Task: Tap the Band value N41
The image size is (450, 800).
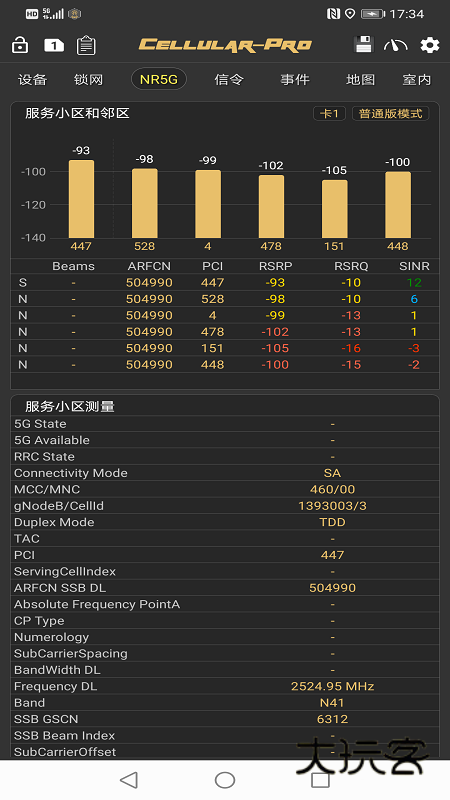Action: pyautogui.click(x=332, y=703)
